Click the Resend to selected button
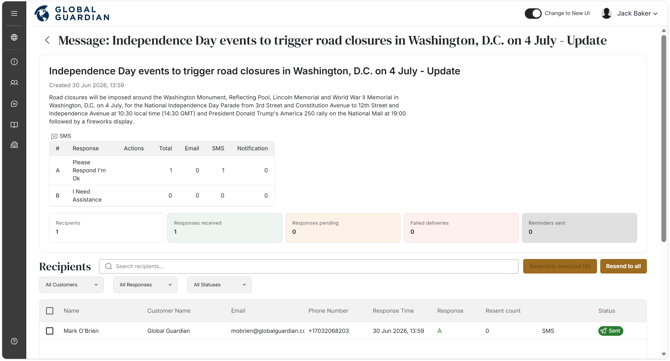 (x=560, y=266)
